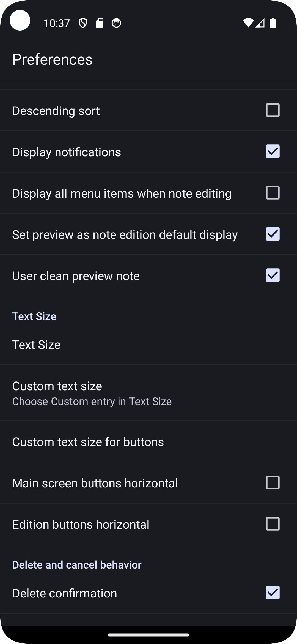Enable Main screen buttons horizontal
Screen dimensions: 297x644
273,483
